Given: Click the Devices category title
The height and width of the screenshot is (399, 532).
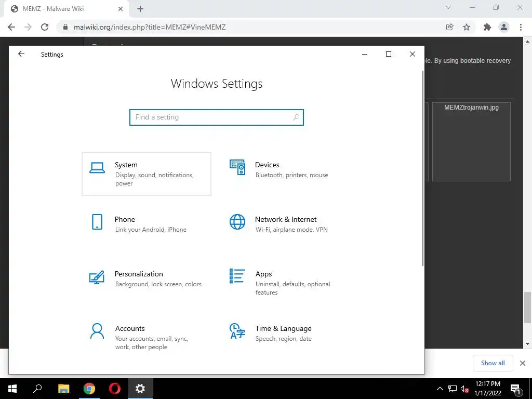Looking at the screenshot, I should coord(267,165).
